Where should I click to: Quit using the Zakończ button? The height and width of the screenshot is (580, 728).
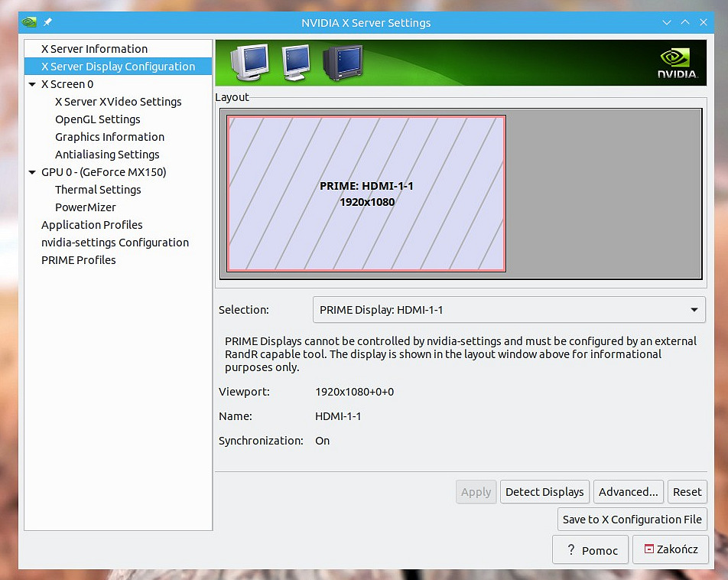tap(671, 549)
